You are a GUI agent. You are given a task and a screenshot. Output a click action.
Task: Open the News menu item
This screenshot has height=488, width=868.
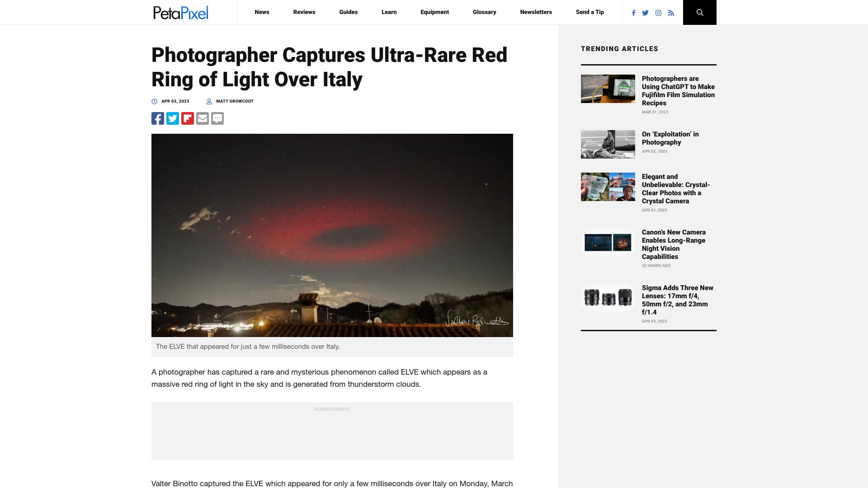tap(262, 12)
